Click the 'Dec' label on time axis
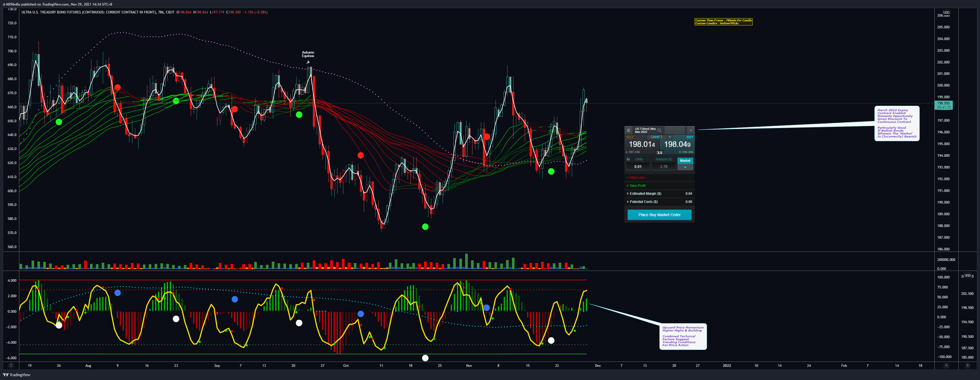This screenshot has height=380, width=980. coord(598,366)
